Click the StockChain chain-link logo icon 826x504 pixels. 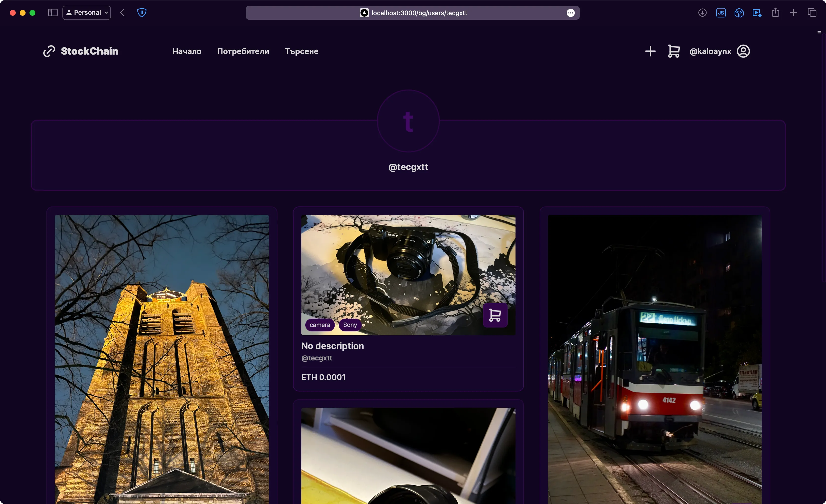point(49,51)
